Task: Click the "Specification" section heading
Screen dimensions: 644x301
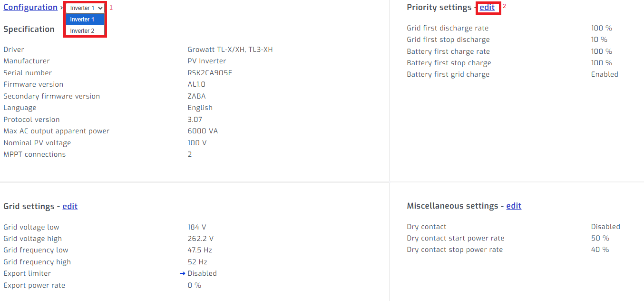Action: click(x=29, y=29)
